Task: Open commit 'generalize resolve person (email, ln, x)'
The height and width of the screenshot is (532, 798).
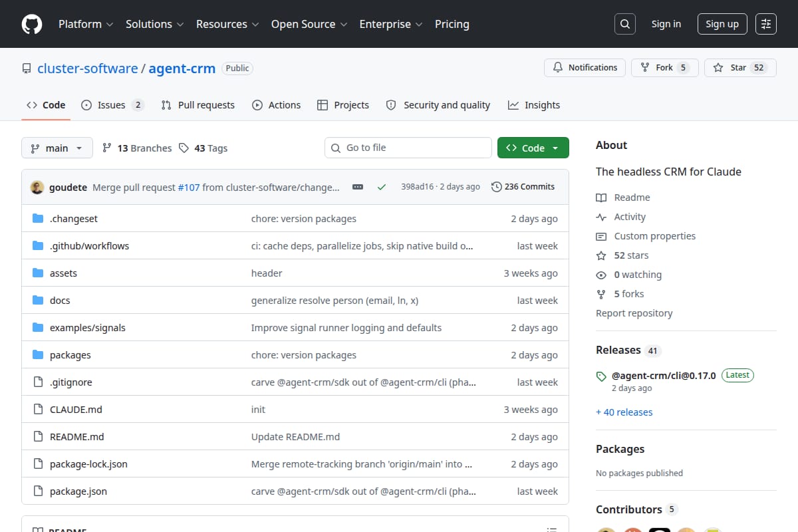Action: (x=334, y=301)
